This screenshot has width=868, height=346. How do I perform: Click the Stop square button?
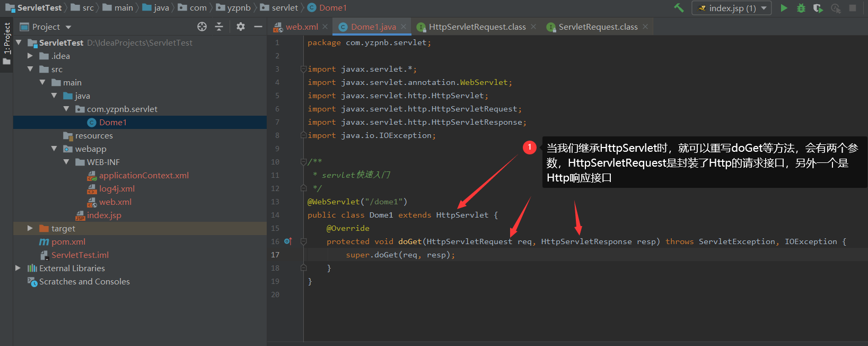(853, 8)
